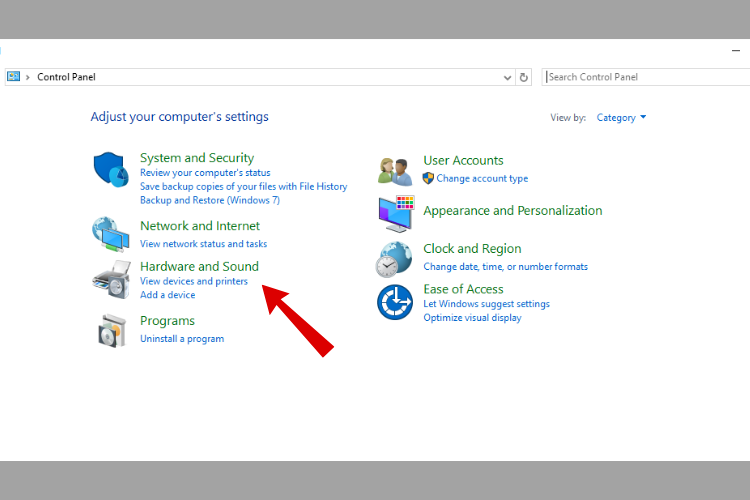
Task: Click Control Panel in the address breadcrumb
Action: coord(66,77)
